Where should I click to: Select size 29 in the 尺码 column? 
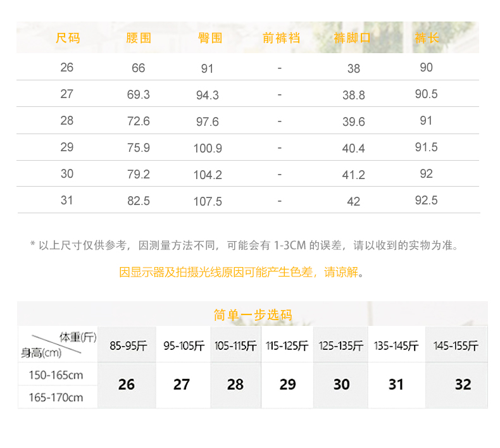[x=66, y=147]
